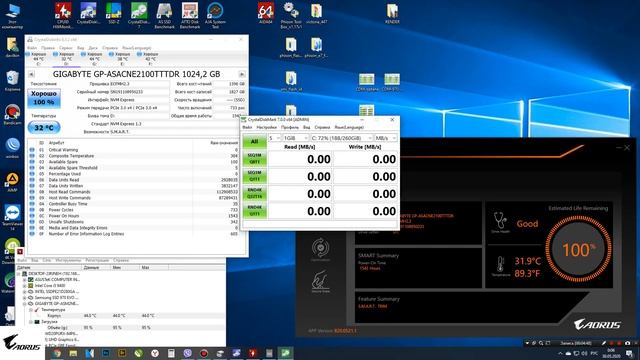Select Этот компьютер desktop icon
This screenshot has height=360, width=640.
[12, 16]
